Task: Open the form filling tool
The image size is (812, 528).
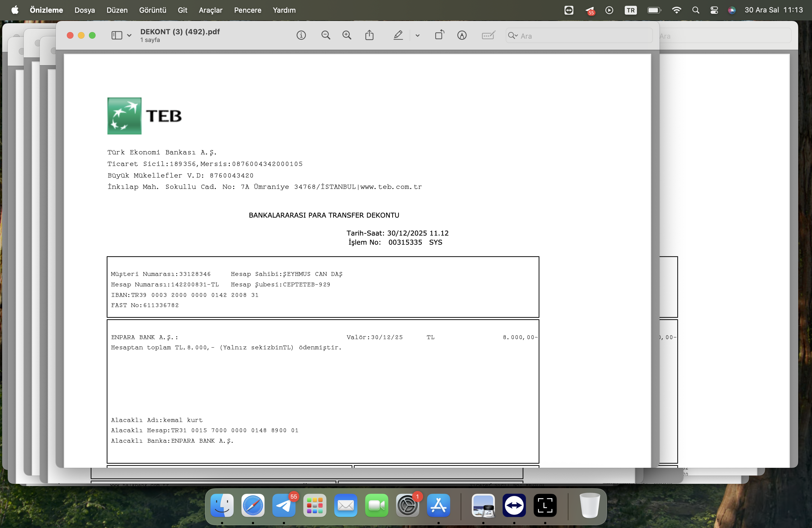Action: point(488,35)
